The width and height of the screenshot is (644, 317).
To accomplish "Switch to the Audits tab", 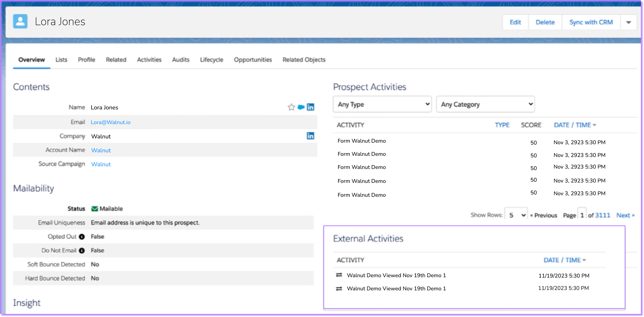I will point(181,60).
